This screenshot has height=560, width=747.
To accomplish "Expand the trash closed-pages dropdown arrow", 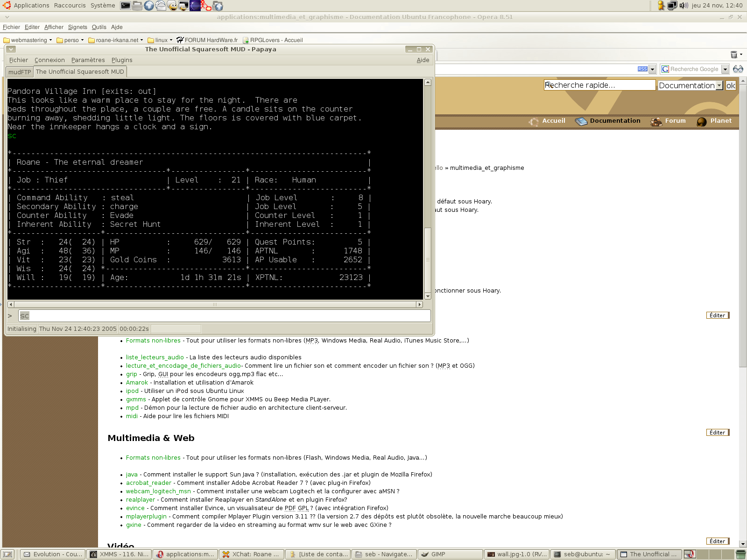I will point(741,55).
